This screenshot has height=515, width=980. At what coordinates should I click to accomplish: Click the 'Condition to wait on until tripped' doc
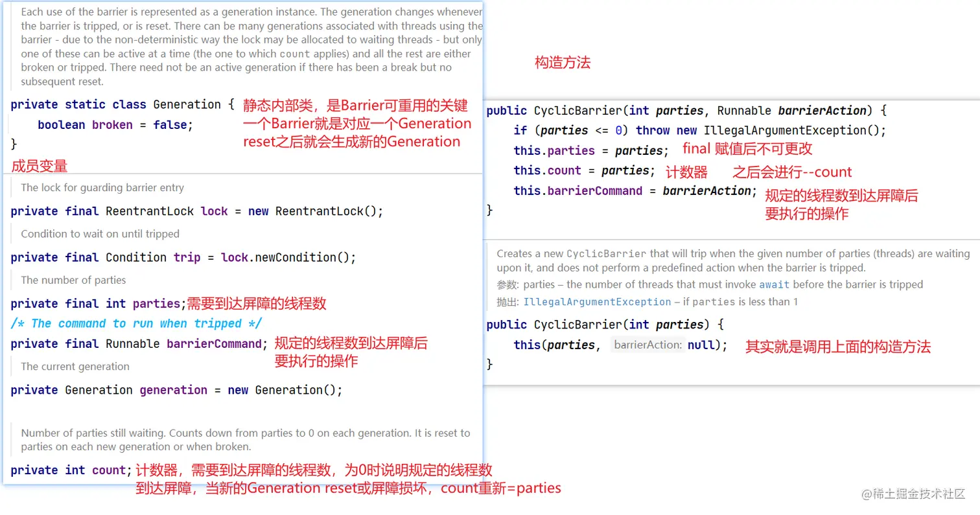(x=100, y=234)
